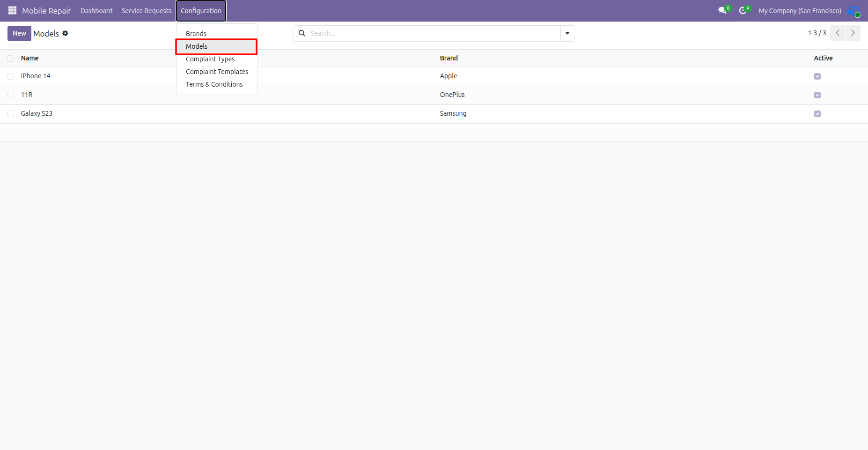The height and width of the screenshot is (450, 868).
Task: Click the Models breadcrumb title
Action: (x=46, y=34)
